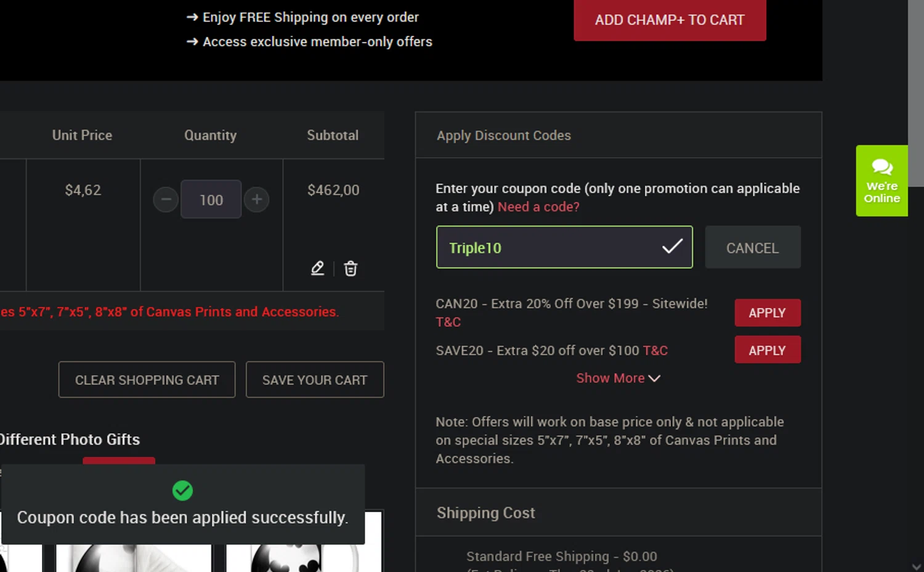This screenshot has height=572, width=924.
Task: Open T&C link for SAVE20 offer
Action: (655, 351)
